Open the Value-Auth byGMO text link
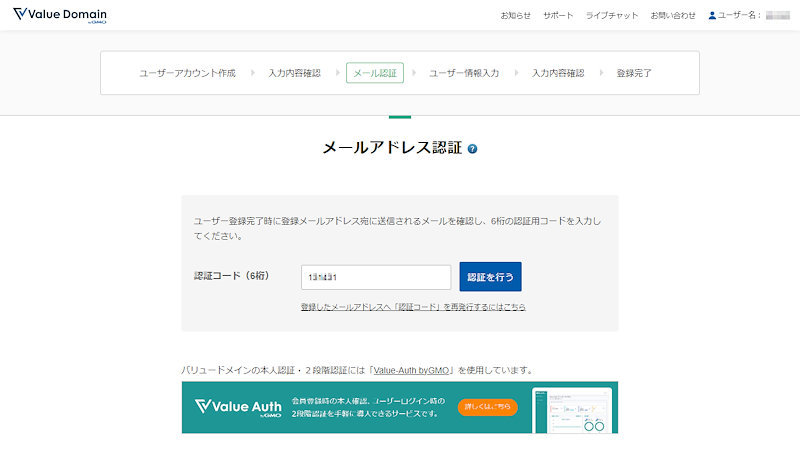The image size is (800, 456). [x=412, y=370]
